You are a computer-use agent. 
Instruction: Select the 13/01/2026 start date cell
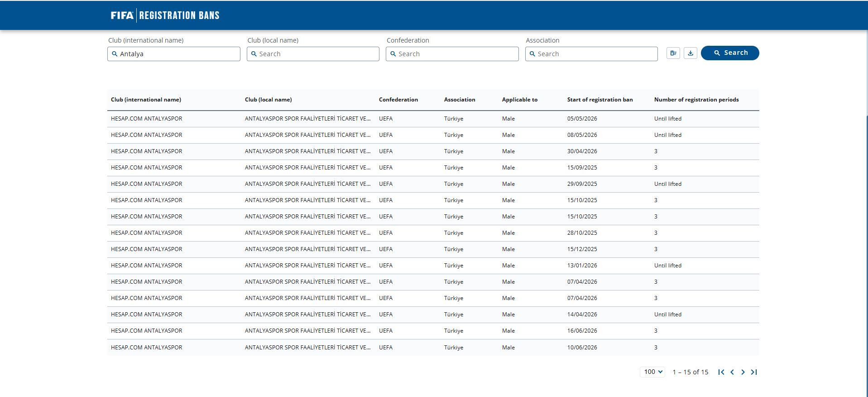tap(582, 266)
